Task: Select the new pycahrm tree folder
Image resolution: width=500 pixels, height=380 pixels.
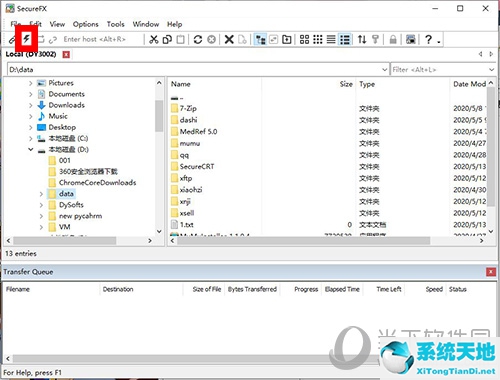Action: point(80,216)
